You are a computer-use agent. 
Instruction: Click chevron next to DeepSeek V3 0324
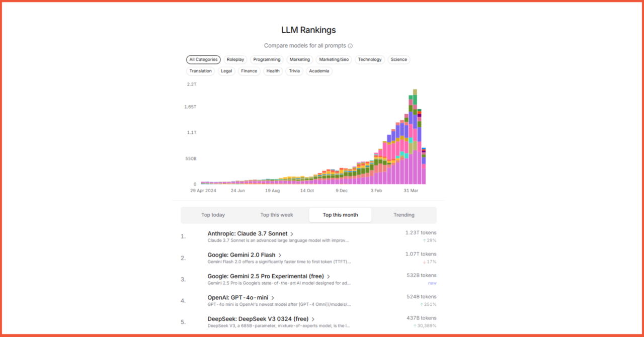(x=312, y=319)
